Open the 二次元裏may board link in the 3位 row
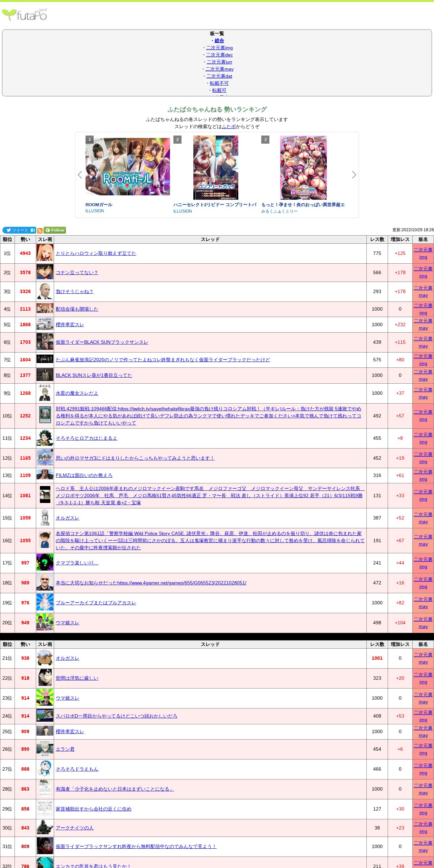 click(x=423, y=292)
